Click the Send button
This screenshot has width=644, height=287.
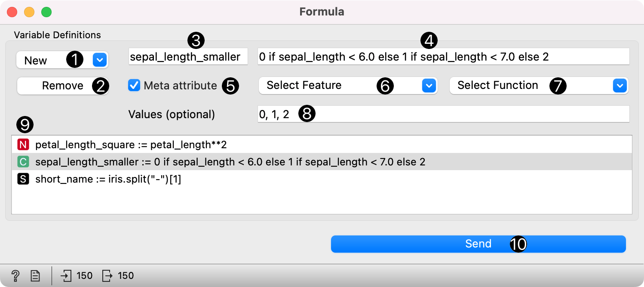coord(478,244)
